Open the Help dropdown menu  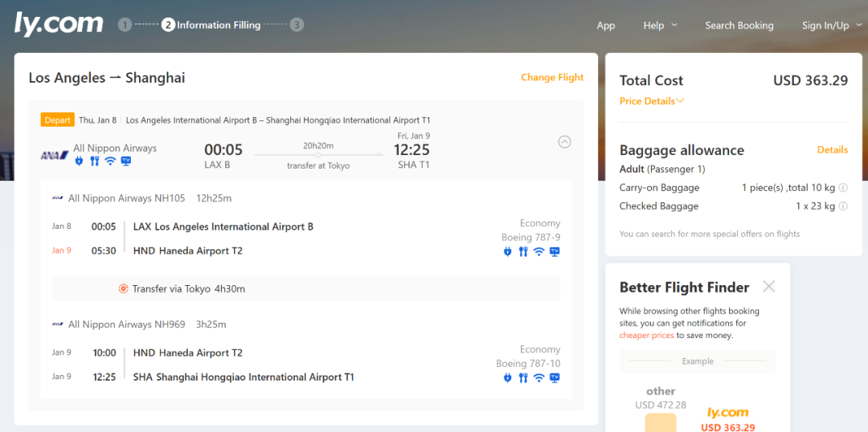(x=660, y=26)
